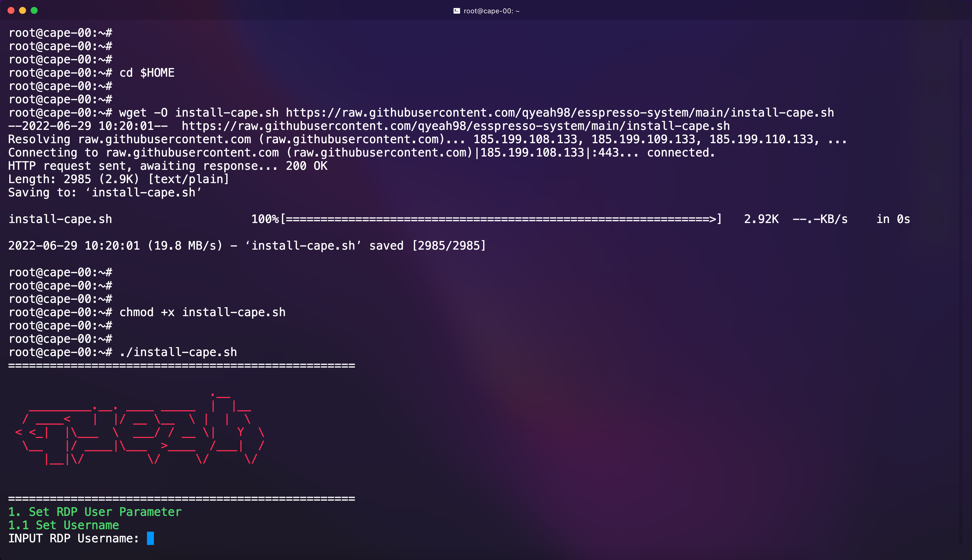The width and height of the screenshot is (972, 560).
Task: Click the 'Resolving raw.githubusercontent.com' line
Action: [x=427, y=139]
